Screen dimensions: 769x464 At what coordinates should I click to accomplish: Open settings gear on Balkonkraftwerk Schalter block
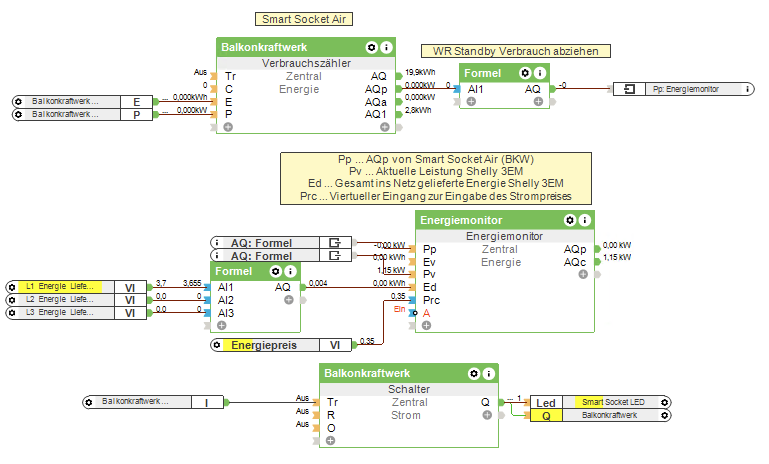(474, 374)
